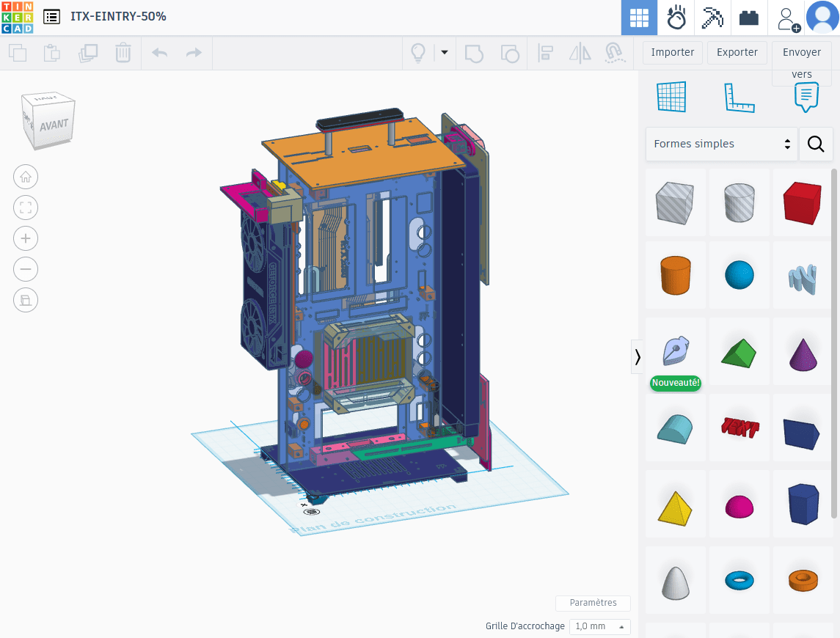Switch to the Bricks mode icon
Viewport: 840px width, 638px height.
coord(749,18)
